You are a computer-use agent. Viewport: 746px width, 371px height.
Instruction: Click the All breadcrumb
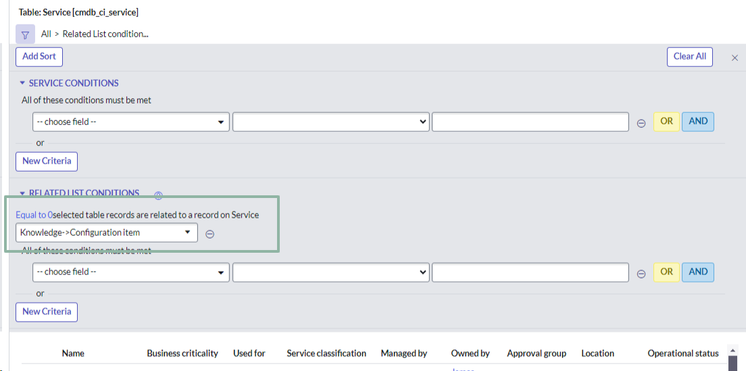46,34
